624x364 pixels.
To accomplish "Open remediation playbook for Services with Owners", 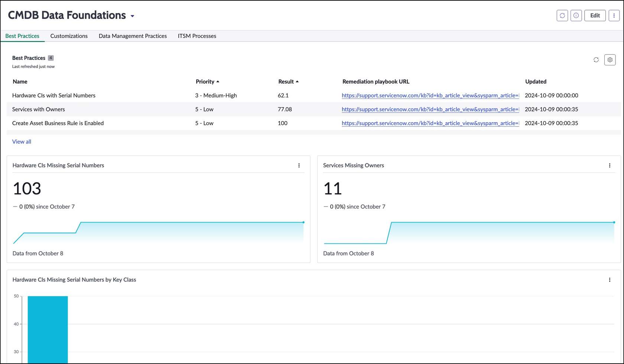I will 430,109.
